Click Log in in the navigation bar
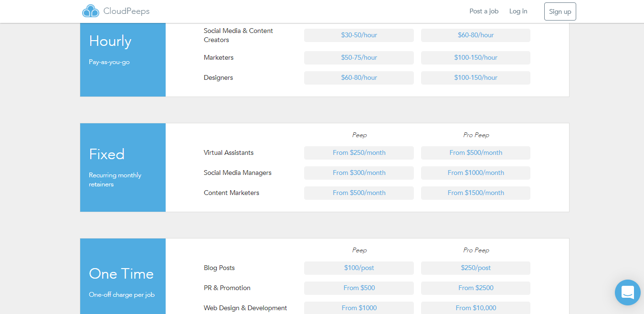The height and width of the screenshot is (314, 644). [x=518, y=11]
